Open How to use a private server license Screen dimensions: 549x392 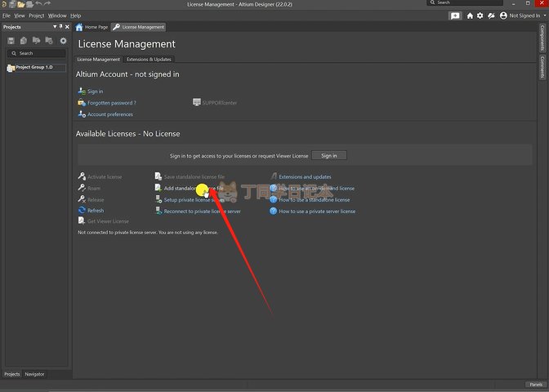coord(317,212)
